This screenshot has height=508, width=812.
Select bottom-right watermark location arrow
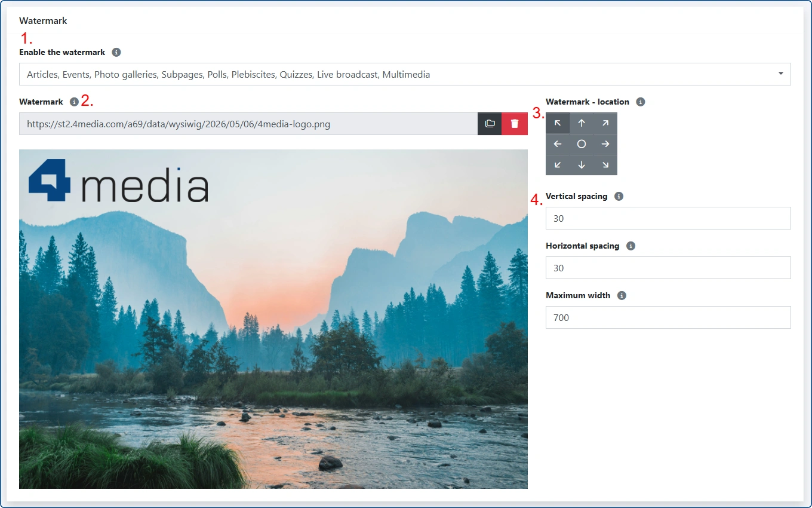click(x=605, y=165)
